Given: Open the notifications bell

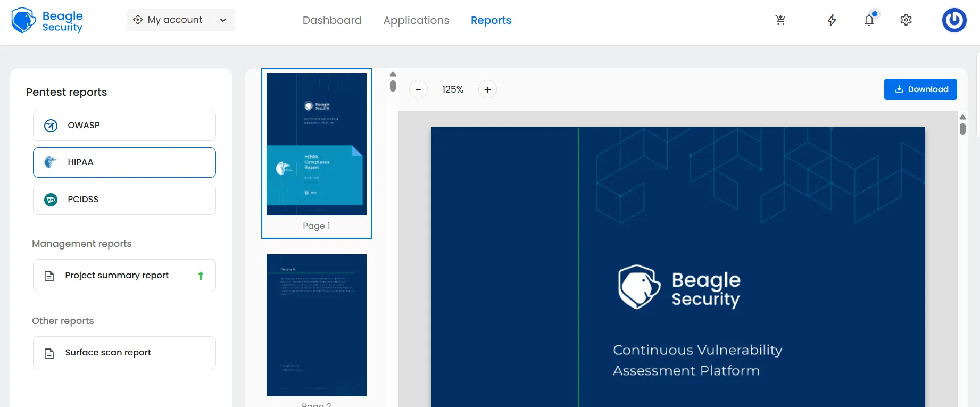Looking at the screenshot, I should [x=869, y=20].
